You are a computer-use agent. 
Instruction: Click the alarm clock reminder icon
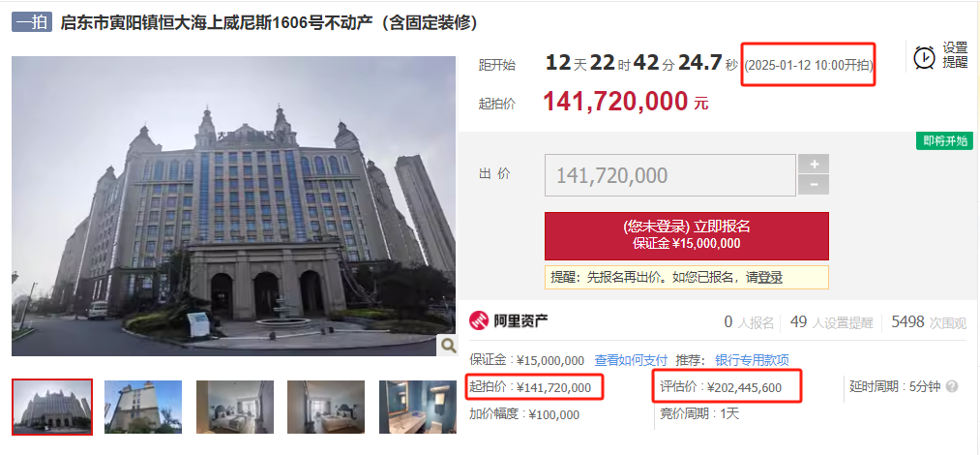pyautogui.click(x=924, y=57)
